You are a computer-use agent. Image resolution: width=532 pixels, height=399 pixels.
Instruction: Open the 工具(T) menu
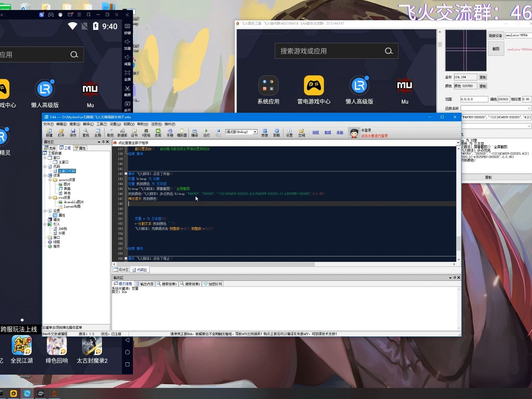(102, 124)
